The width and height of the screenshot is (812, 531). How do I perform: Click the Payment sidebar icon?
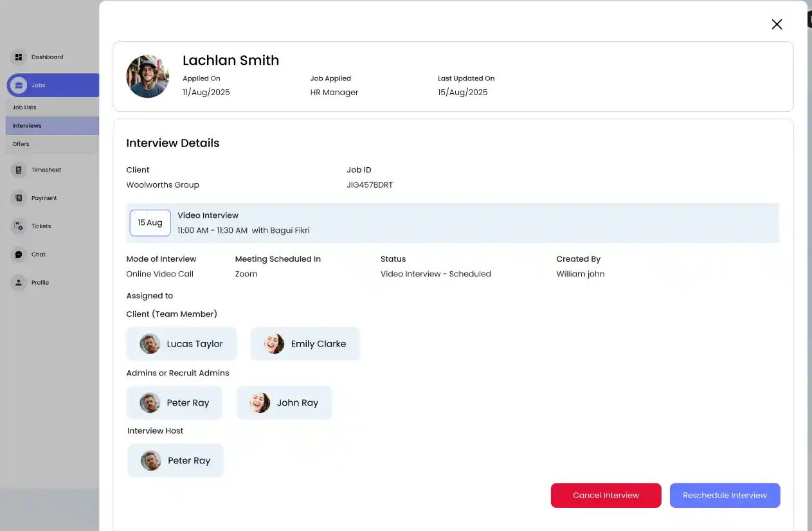click(x=18, y=198)
